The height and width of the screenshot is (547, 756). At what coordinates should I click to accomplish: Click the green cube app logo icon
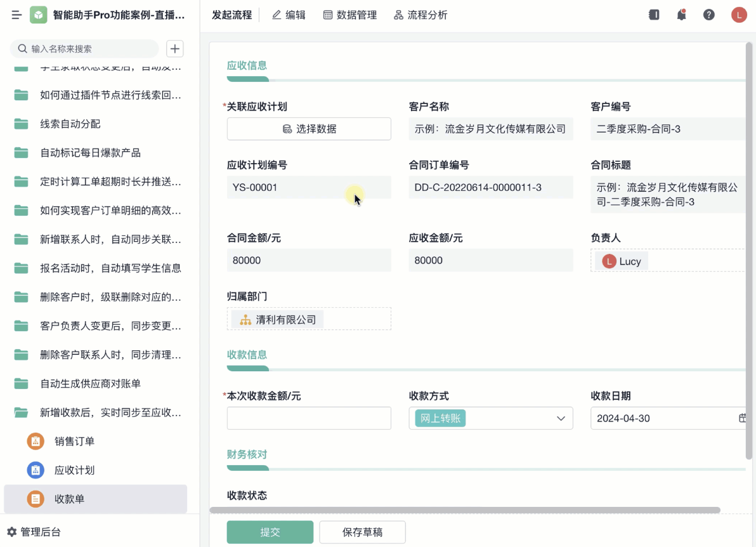(39, 15)
